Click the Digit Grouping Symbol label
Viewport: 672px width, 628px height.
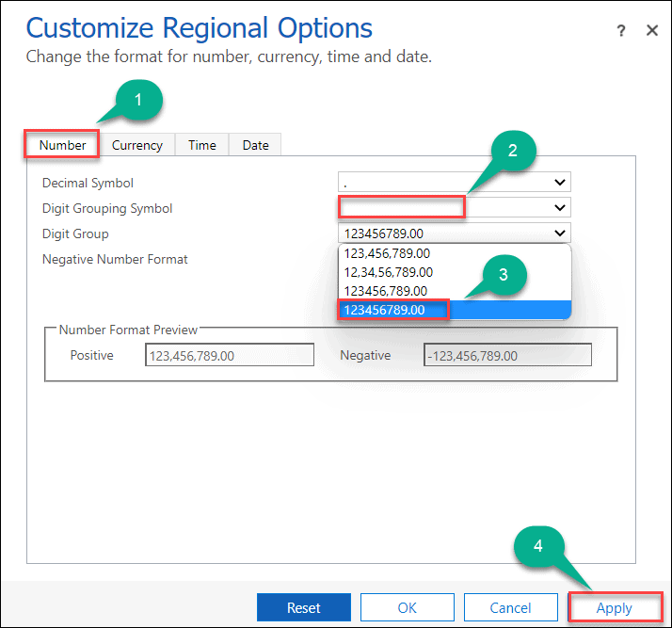(107, 208)
